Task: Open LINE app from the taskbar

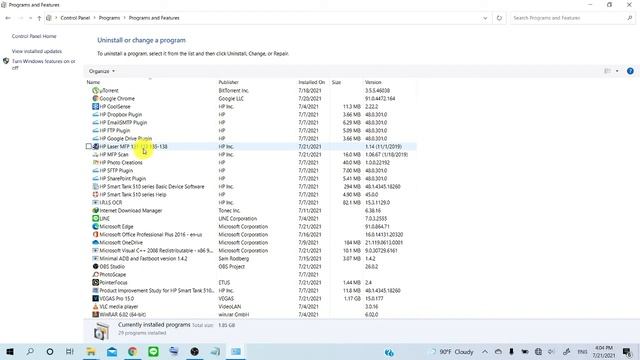Action: [153, 351]
